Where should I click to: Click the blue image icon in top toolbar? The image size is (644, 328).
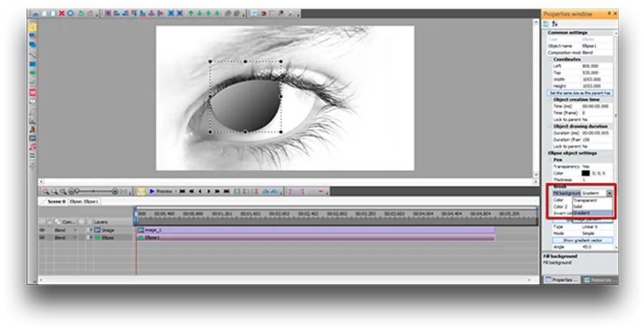[x=254, y=14]
